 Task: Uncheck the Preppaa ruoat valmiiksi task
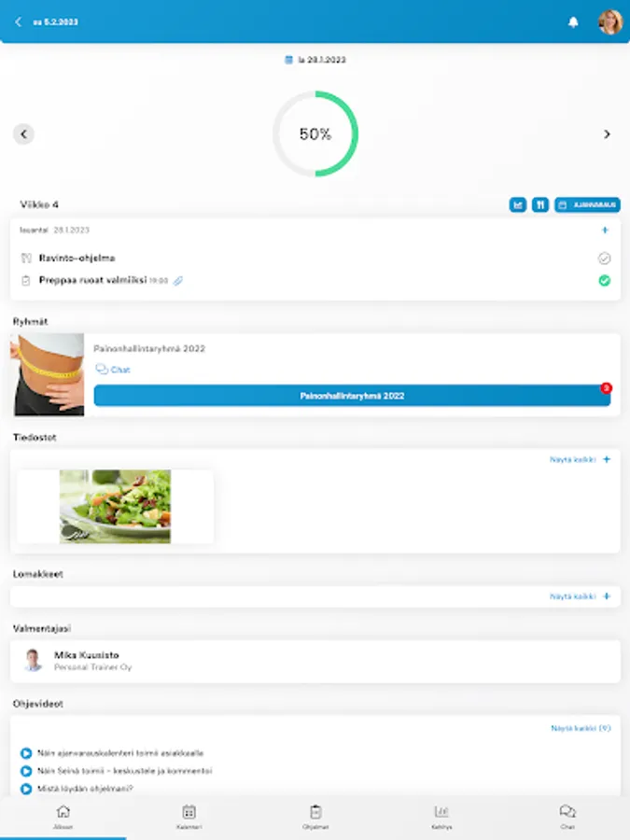pos(604,281)
